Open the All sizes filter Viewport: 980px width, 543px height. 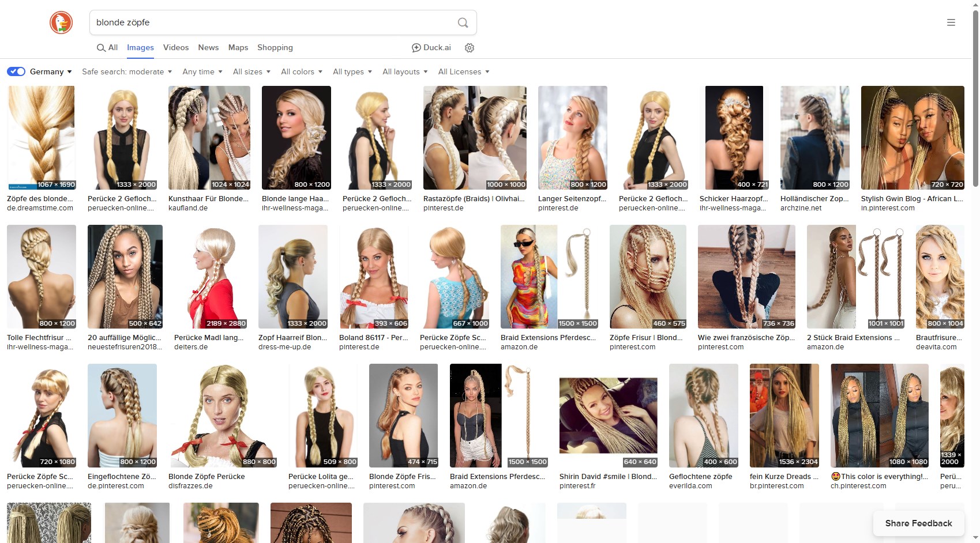click(251, 71)
